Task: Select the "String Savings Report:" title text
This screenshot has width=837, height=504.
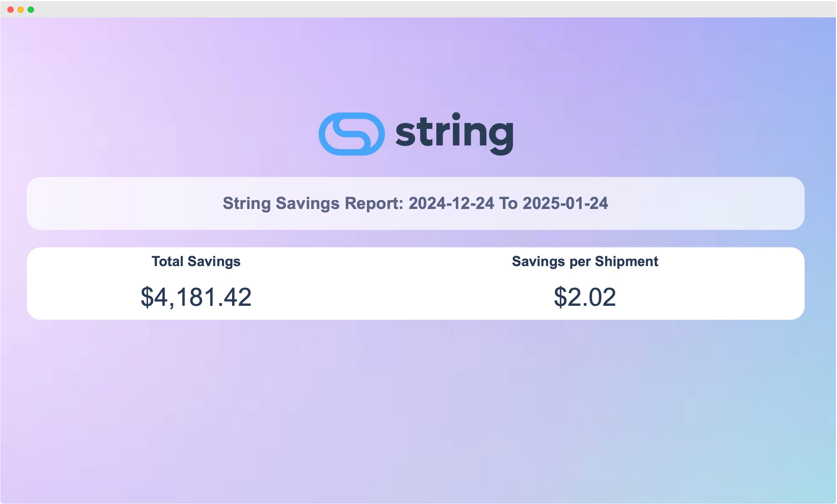Action: pyautogui.click(x=313, y=203)
